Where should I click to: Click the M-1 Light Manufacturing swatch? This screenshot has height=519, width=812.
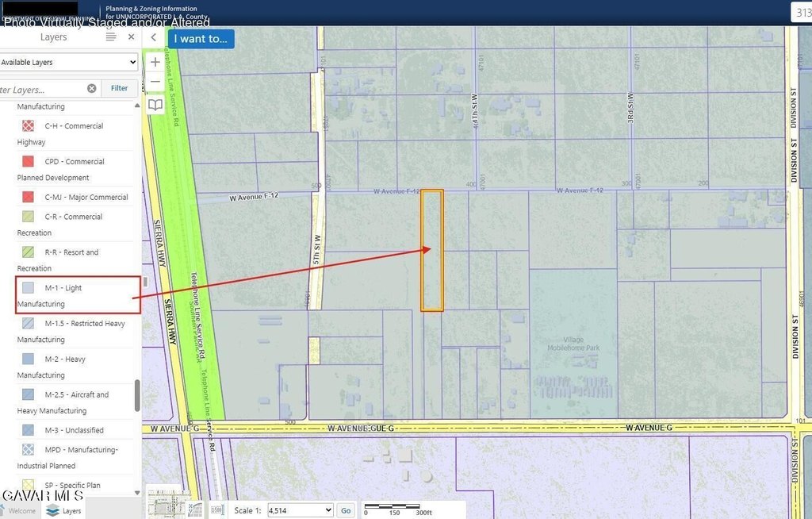[x=28, y=288]
